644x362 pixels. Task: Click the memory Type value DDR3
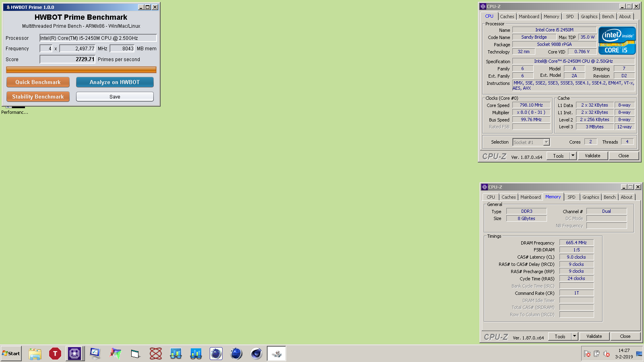[526, 211]
